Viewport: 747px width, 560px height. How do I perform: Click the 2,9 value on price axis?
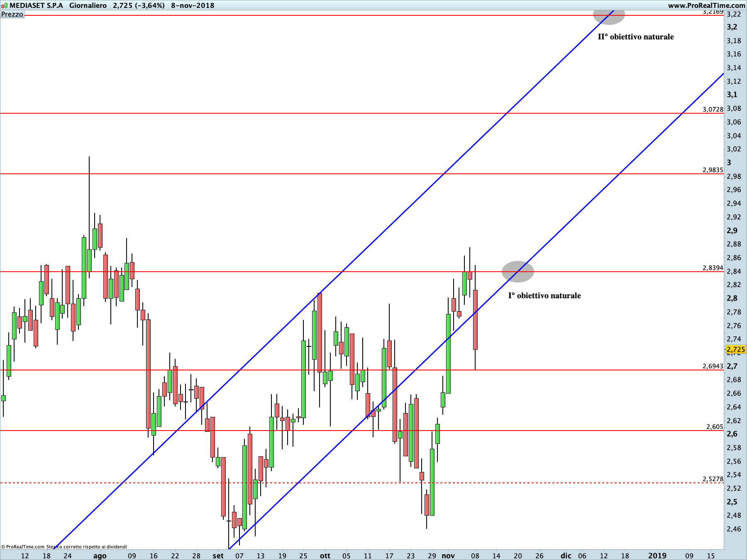coord(732,231)
